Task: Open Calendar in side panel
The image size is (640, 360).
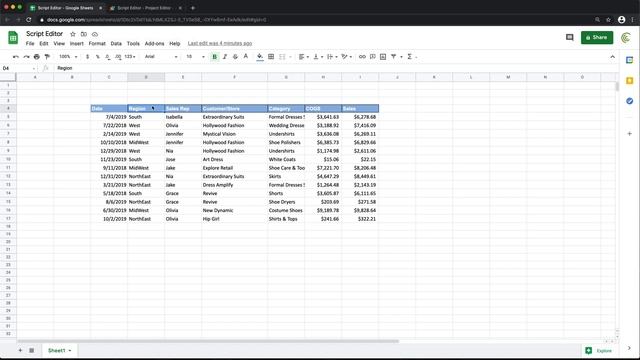Action: click(629, 60)
